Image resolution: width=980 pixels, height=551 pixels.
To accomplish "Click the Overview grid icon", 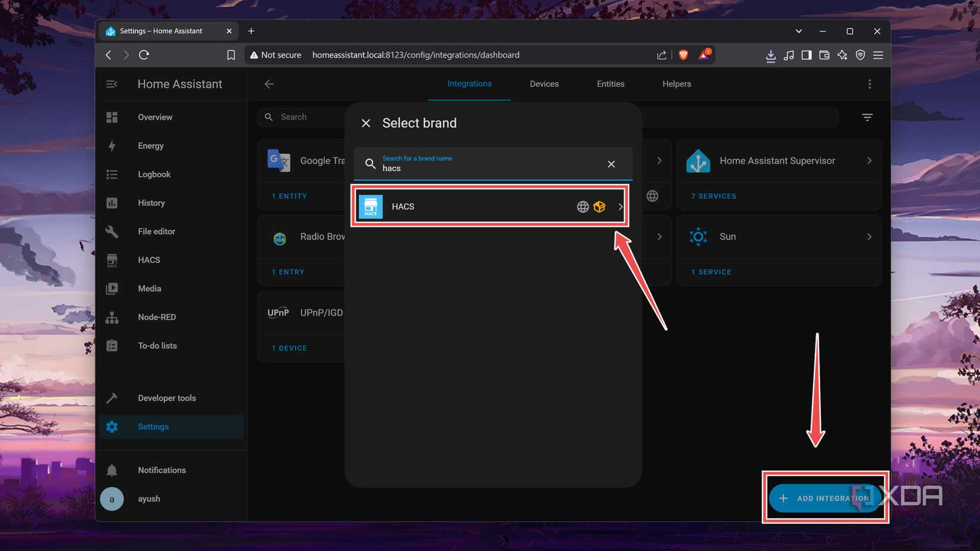I will tap(112, 117).
